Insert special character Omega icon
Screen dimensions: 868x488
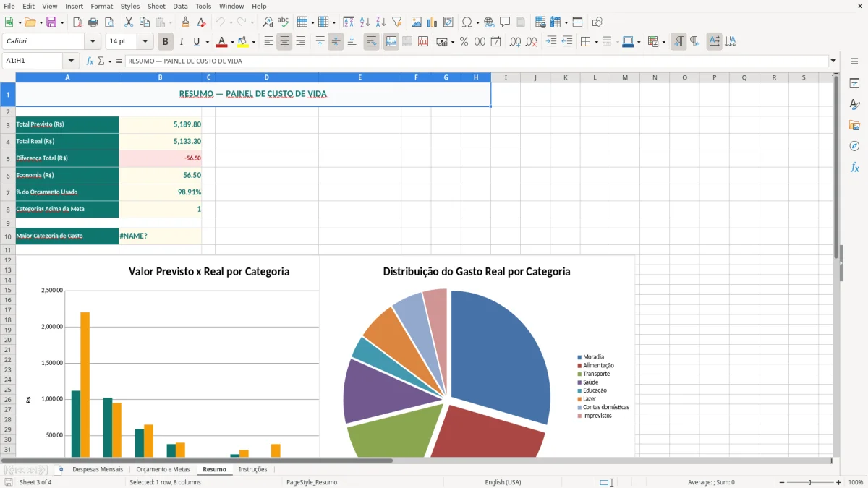coord(467,22)
